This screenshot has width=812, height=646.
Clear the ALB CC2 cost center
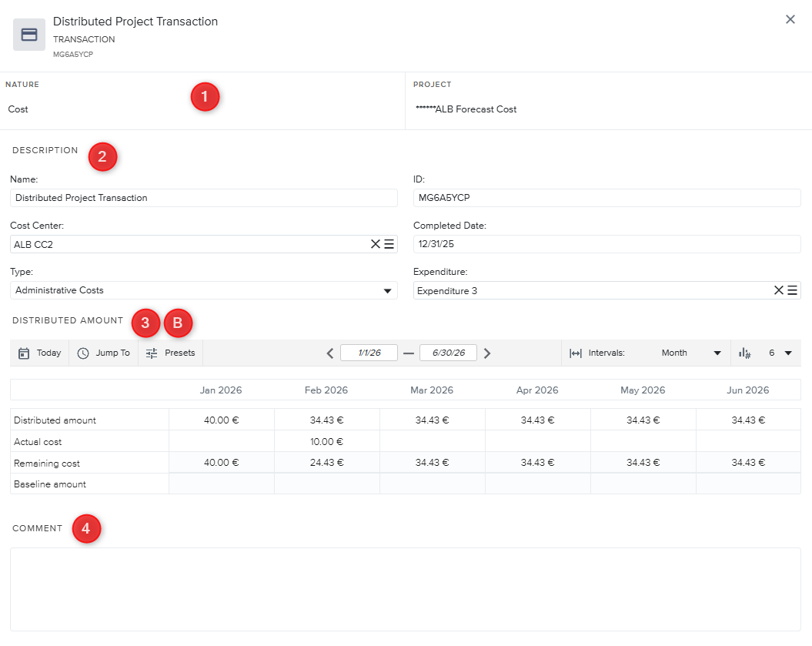[x=376, y=244]
